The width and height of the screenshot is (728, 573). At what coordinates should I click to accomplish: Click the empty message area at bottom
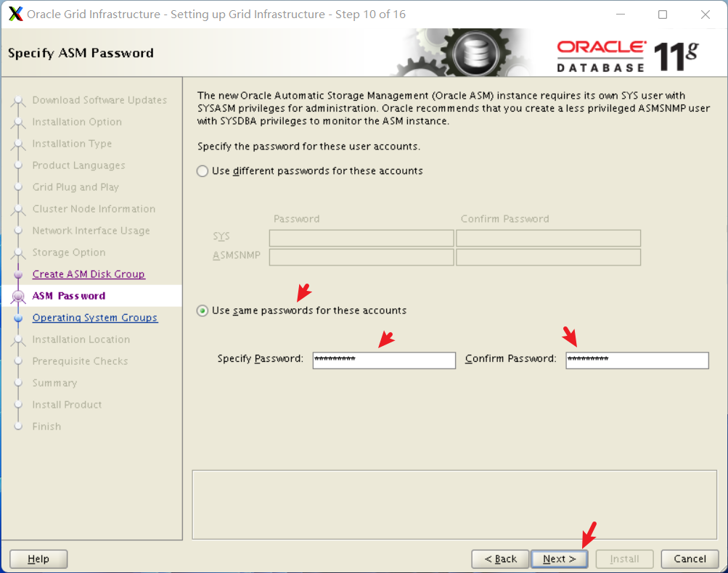click(454, 505)
